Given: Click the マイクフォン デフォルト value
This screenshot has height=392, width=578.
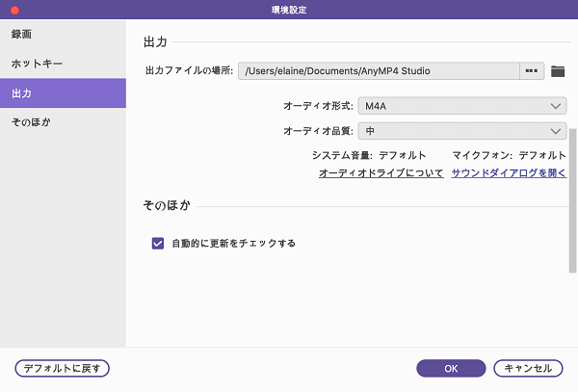Looking at the screenshot, I should point(542,155).
